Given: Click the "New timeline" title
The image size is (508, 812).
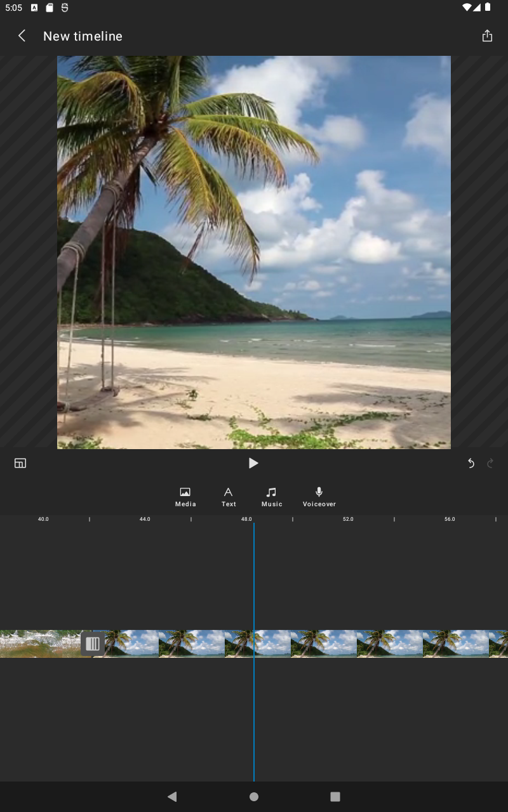Looking at the screenshot, I should point(83,36).
